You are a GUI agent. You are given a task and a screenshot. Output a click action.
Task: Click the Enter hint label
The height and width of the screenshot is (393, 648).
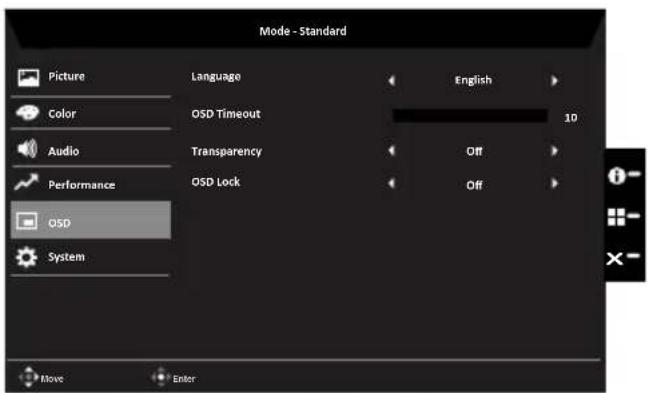(x=184, y=379)
